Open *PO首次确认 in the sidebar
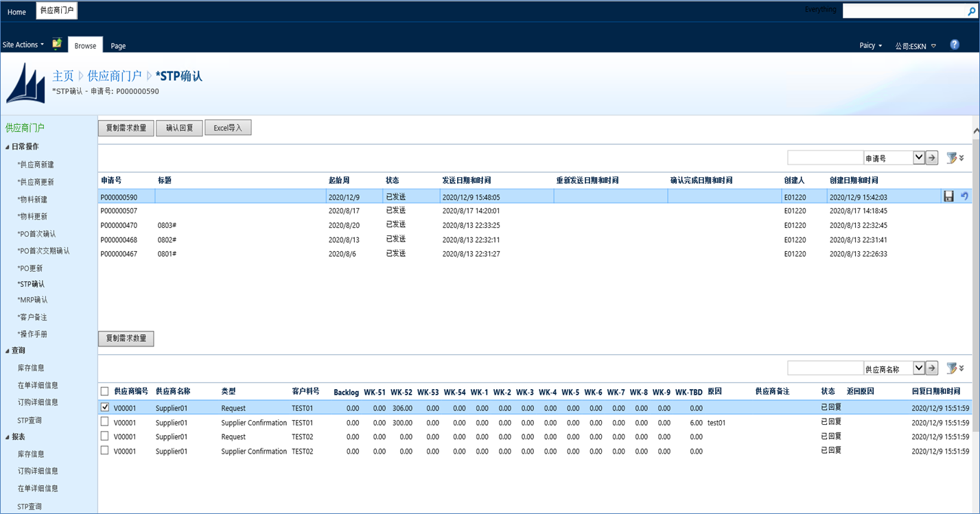This screenshot has height=514, width=980. tap(36, 233)
